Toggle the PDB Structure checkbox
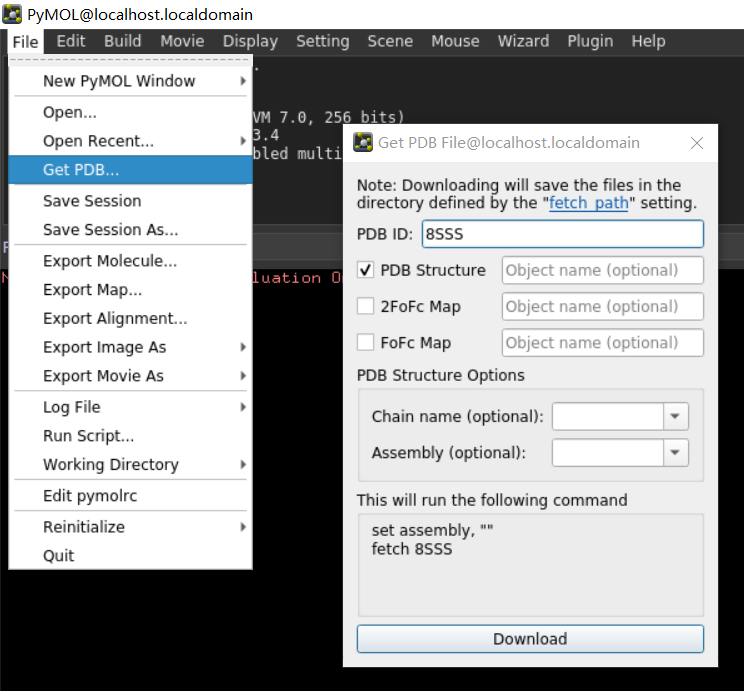Screen dimensions: 744x691 365,270
